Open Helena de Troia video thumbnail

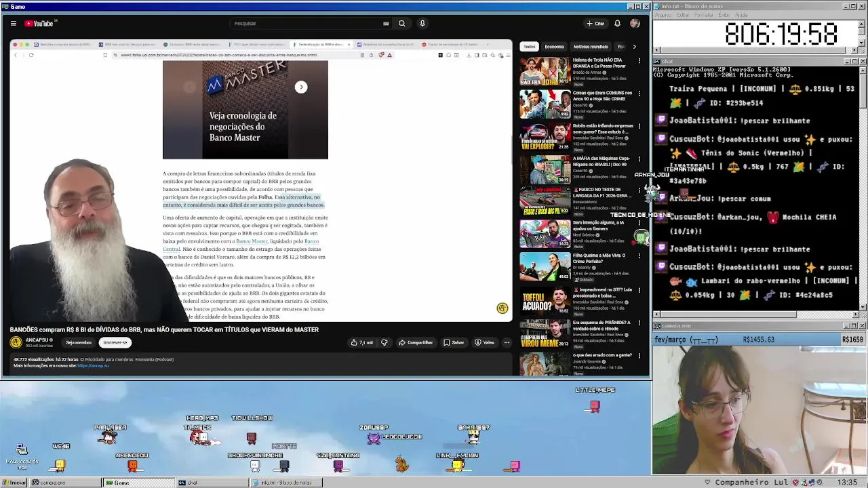[545, 71]
